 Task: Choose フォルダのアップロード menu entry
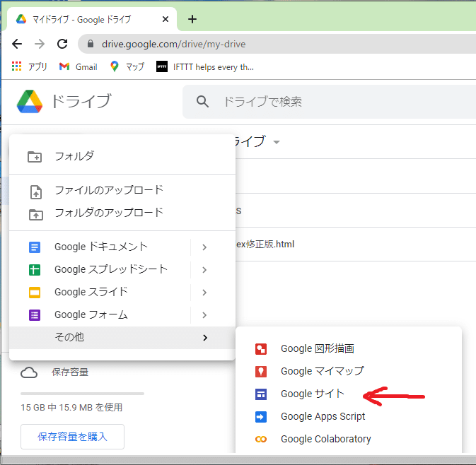122,213
